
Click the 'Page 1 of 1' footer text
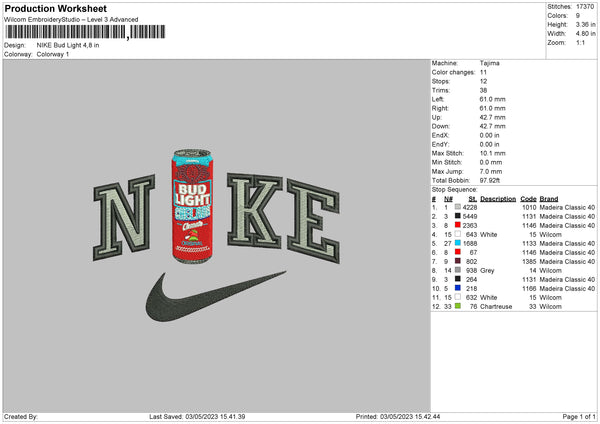pyautogui.click(x=579, y=416)
